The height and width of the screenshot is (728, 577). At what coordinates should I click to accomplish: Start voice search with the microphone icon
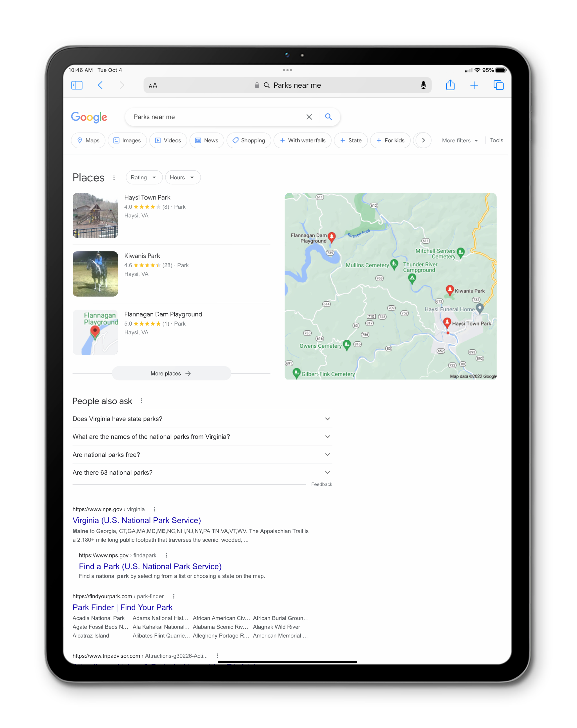[x=423, y=85]
